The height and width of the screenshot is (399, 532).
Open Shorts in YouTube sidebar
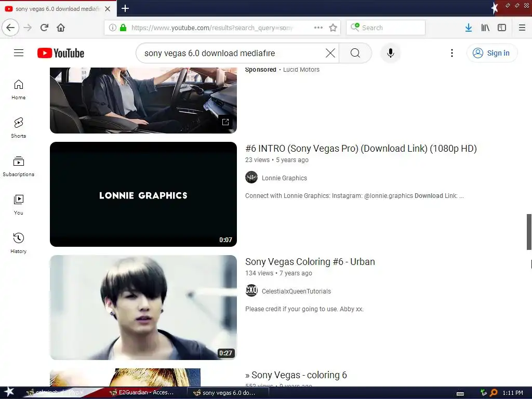click(18, 128)
